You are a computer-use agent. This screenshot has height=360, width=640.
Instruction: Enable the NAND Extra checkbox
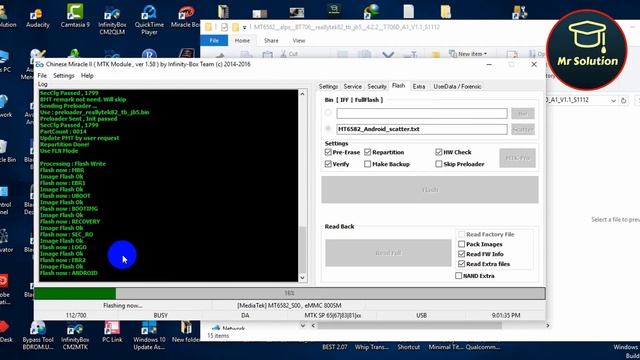coord(458,276)
